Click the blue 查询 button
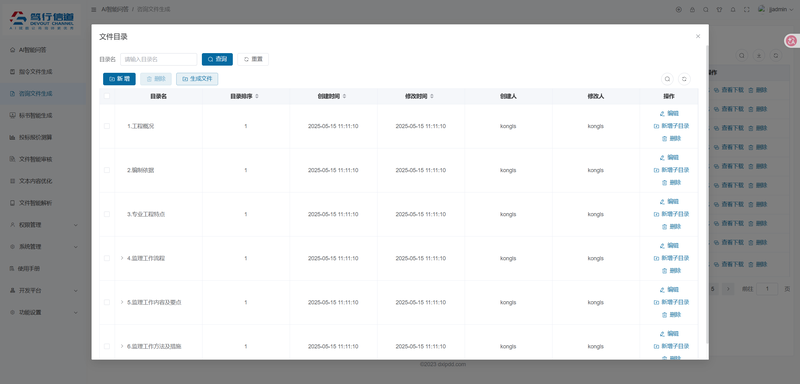Screen dimensions: 800x384 pos(217,59)
